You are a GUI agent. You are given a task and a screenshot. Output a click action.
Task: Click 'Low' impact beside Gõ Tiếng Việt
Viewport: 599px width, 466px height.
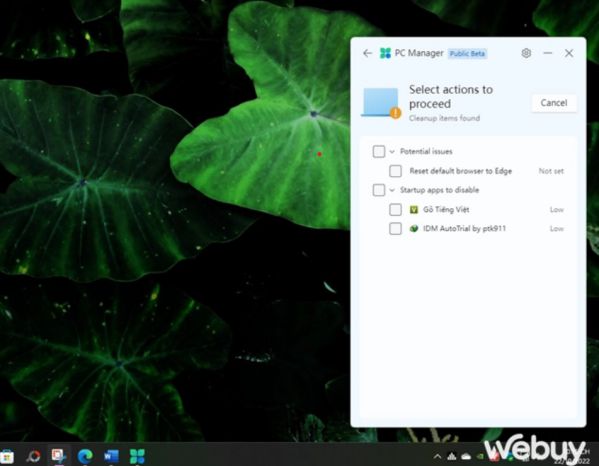pos(557,209)
